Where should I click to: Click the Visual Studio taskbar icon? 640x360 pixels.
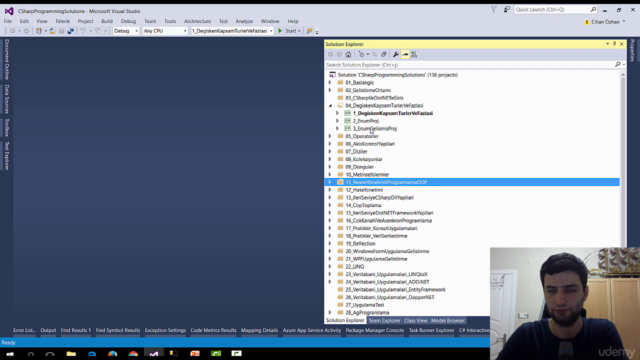[x=153, y=354]
